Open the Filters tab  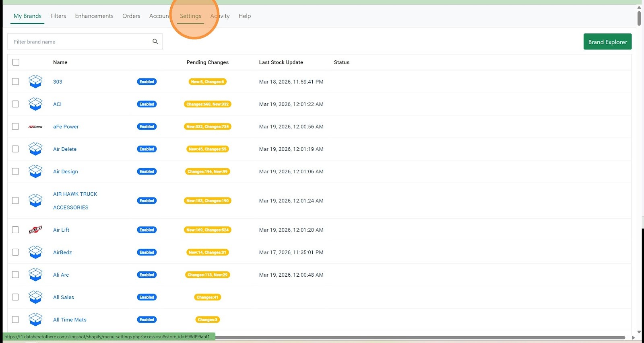point(58,16)
